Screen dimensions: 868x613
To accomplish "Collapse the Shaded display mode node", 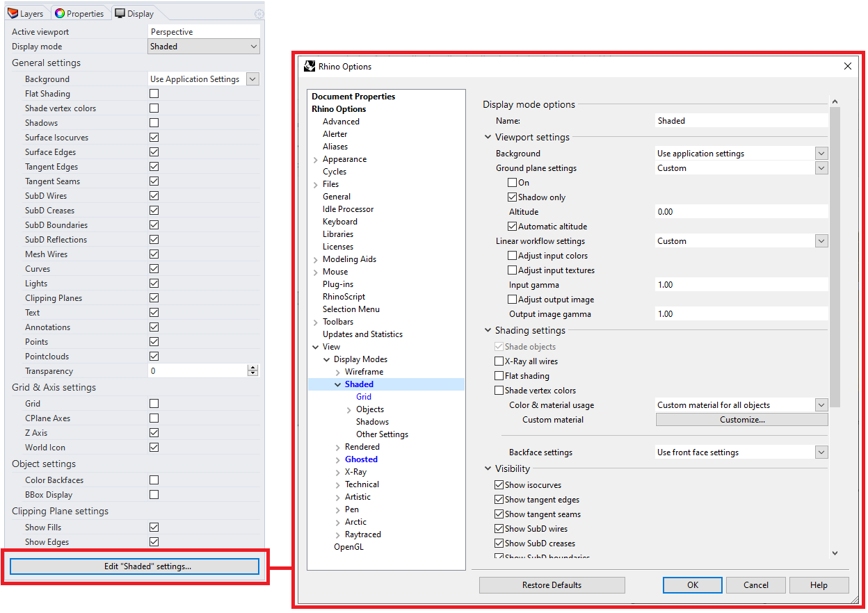I will pos(338,384).
